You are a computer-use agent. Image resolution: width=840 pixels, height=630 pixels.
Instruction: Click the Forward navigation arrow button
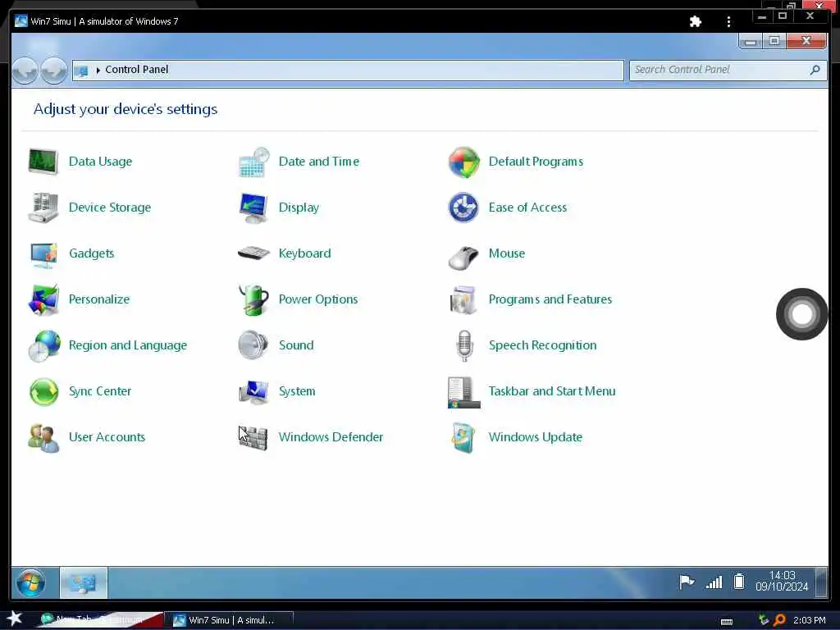54,71
